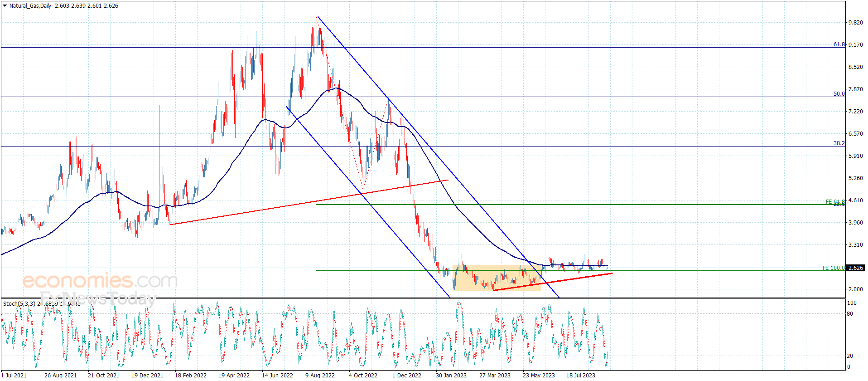The image size is (868, 381).
Task: Open the chart dropdown arrow beside Natural_Gas,Daily
Action: [x=5, y=6]
